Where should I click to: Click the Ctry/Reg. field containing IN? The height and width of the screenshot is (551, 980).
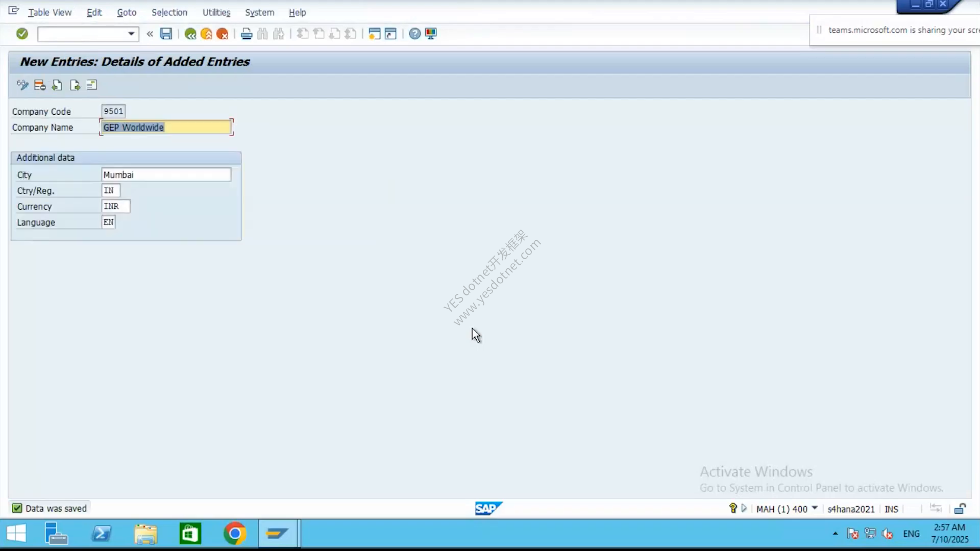(111, 190)
